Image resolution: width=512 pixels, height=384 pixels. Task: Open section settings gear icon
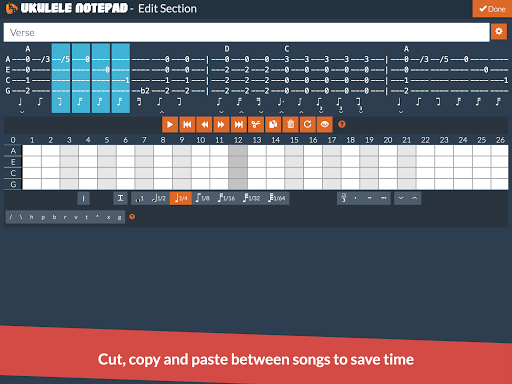499,32
